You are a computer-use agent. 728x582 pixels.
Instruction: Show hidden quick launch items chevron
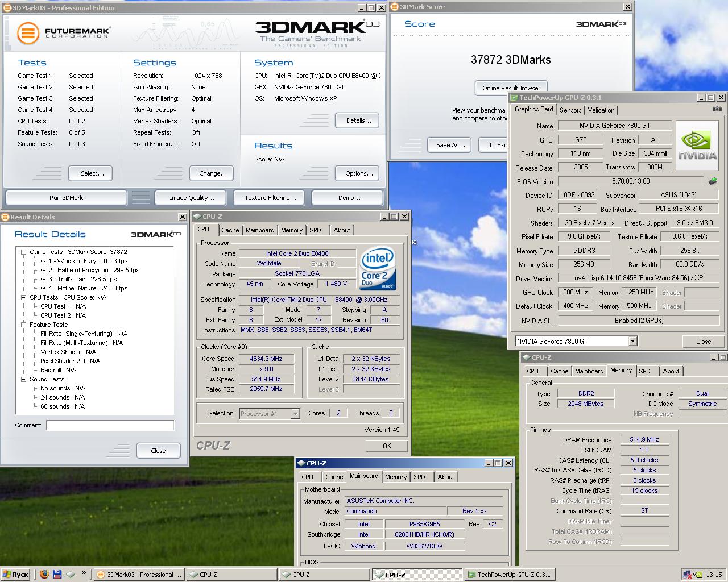pyautogui.click(x=84, y=573)
